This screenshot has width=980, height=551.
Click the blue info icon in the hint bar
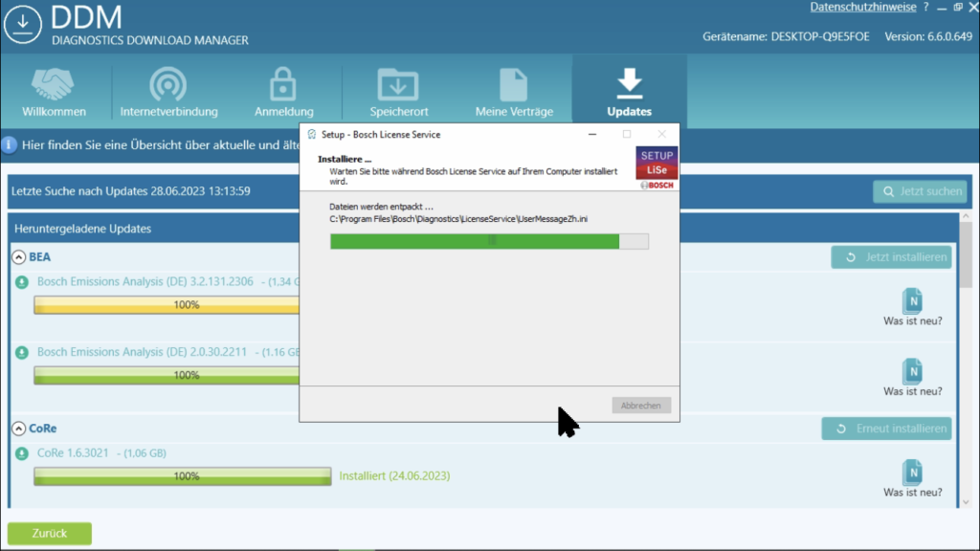(9, 145)
